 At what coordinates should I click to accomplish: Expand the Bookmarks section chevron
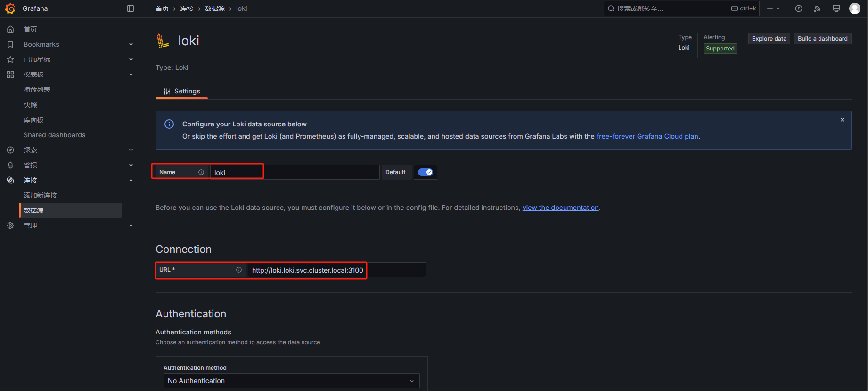(131, 44)
